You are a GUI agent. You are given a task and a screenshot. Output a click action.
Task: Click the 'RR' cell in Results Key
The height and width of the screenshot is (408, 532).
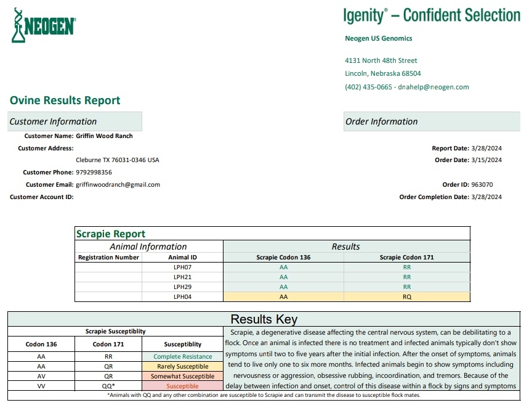tap(108, 357)
